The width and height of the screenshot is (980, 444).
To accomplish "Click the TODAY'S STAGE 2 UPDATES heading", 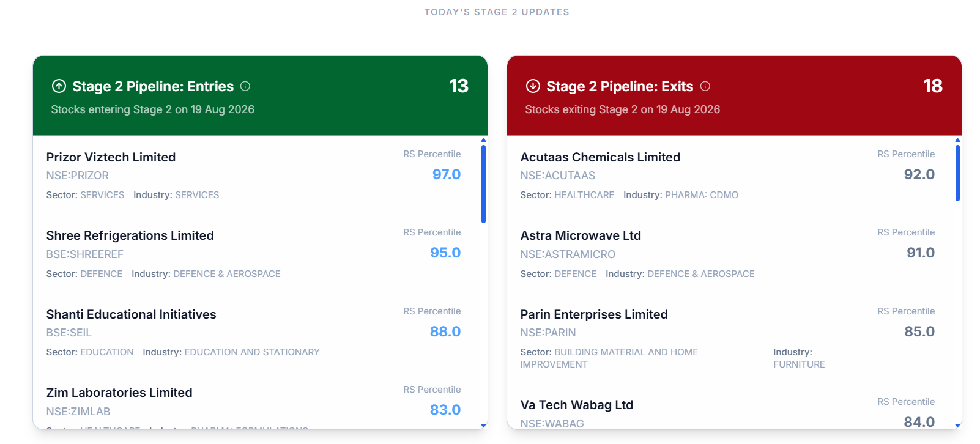I will click(x=497, y=12).
